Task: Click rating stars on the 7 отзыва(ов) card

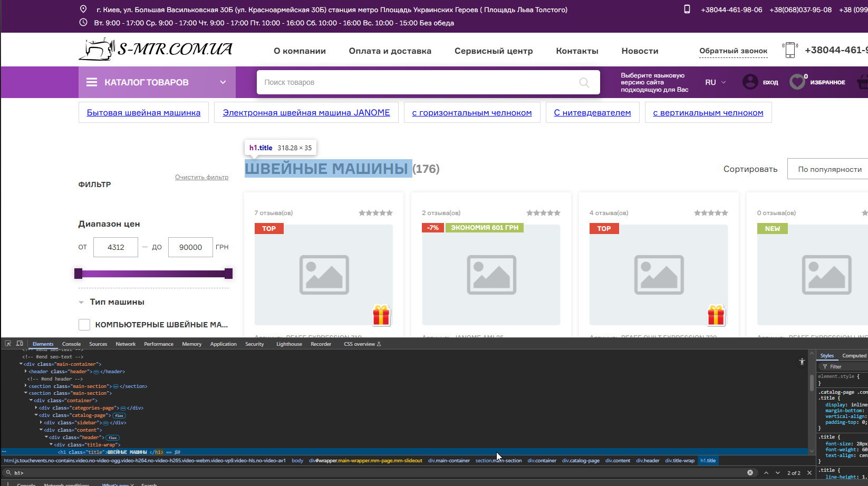Action: click(x=376, y=213)
